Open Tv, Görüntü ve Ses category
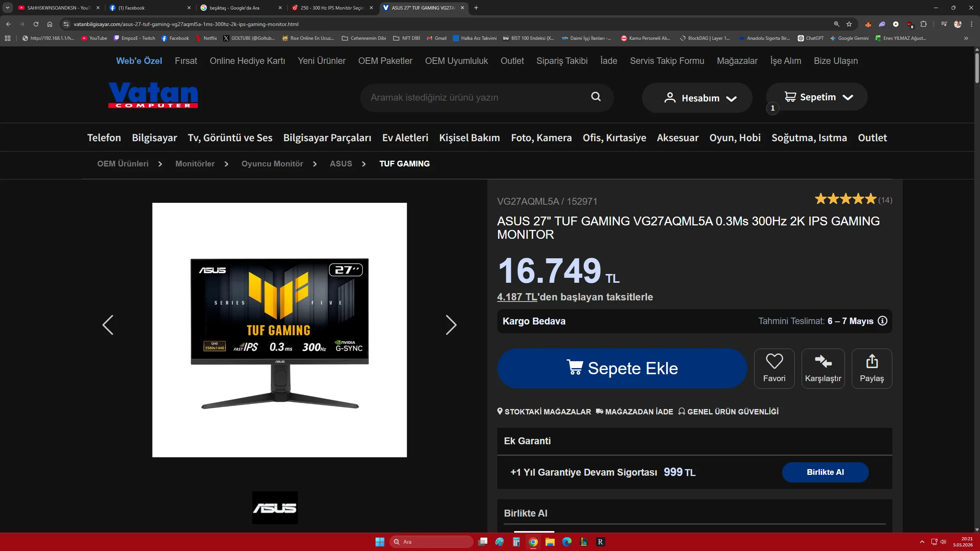The image size is (980, 551). coord(230,138)
